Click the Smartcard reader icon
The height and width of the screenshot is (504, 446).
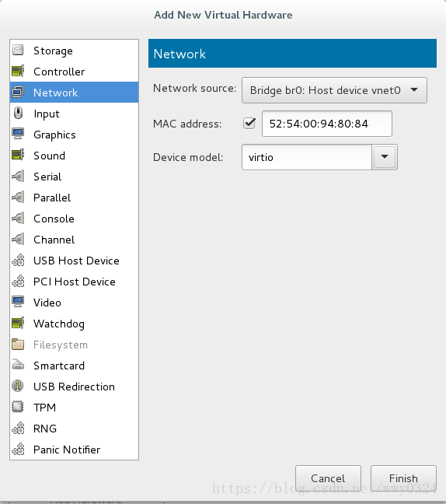(18, 365)
